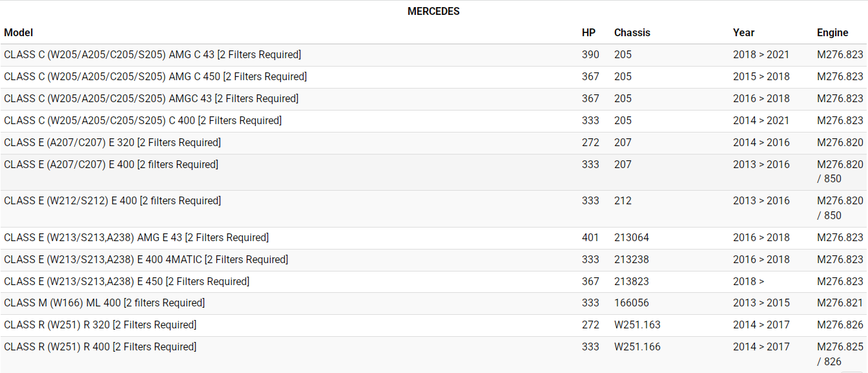The height and width of the screenshot is (373, 868).
Task: Click the CLASS E (A207/C207) E 320 entry
Action: (x=112, y=143)
